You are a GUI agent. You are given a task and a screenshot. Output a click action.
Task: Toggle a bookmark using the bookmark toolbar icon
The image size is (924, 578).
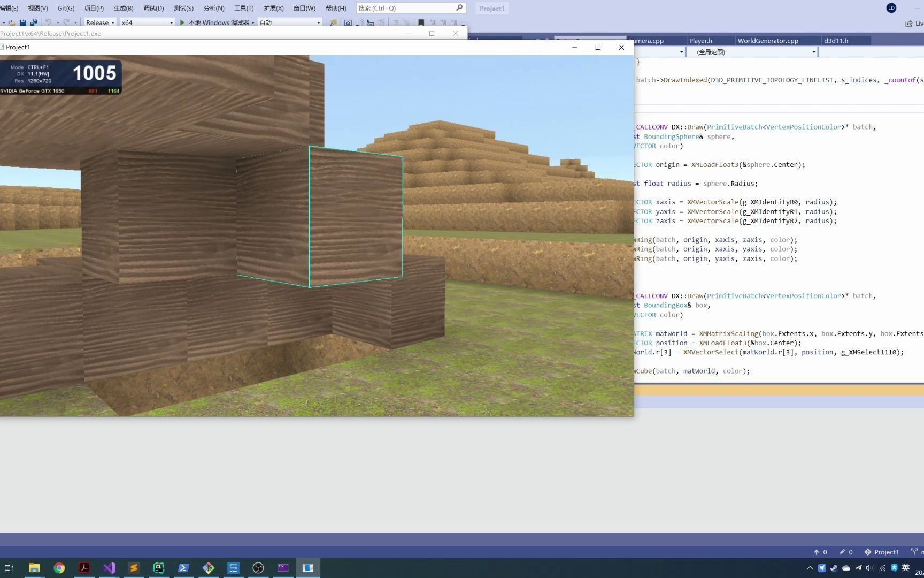pos(421,22)
